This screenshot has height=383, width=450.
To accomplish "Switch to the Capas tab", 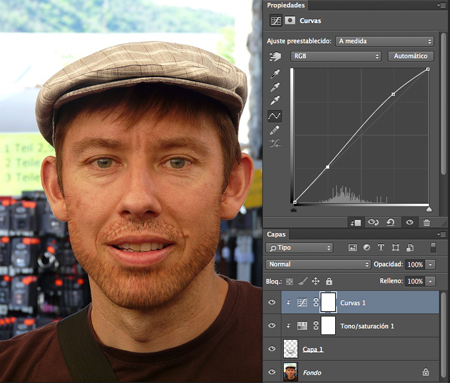I will (276, 234).
